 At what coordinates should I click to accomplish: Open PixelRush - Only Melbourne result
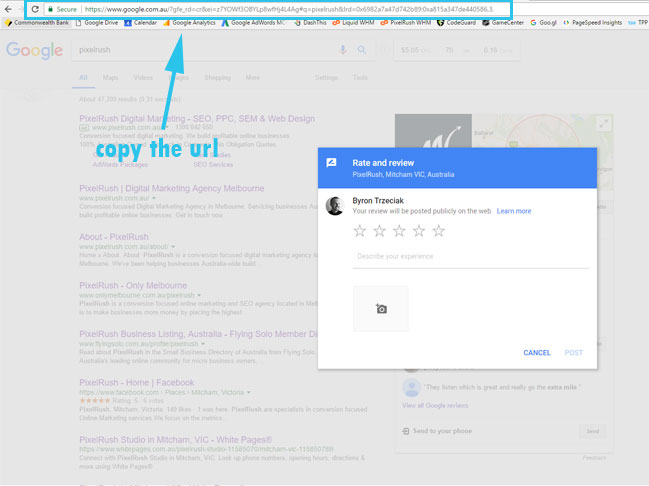[133, 286]
